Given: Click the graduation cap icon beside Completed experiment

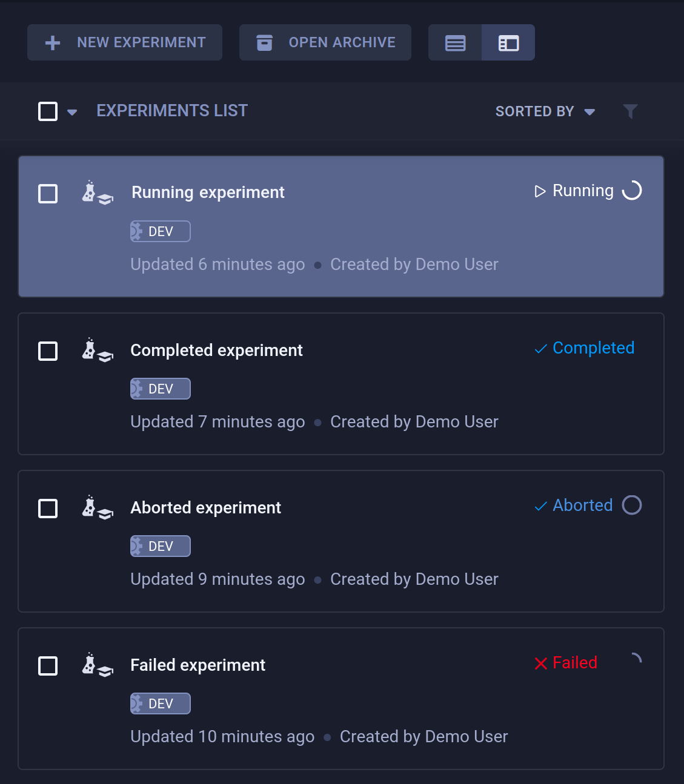Looking at the screenshot, I should [104, 357].
